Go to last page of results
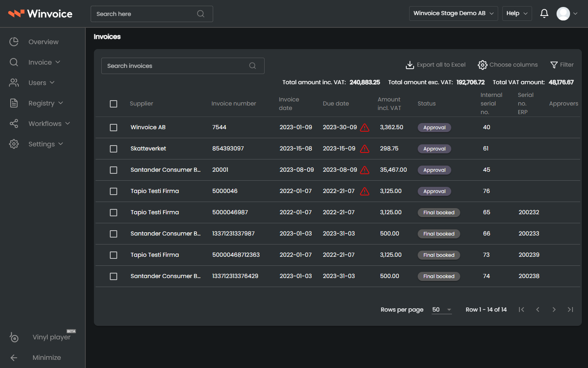588x368 pixels. [x=570, y=310]
